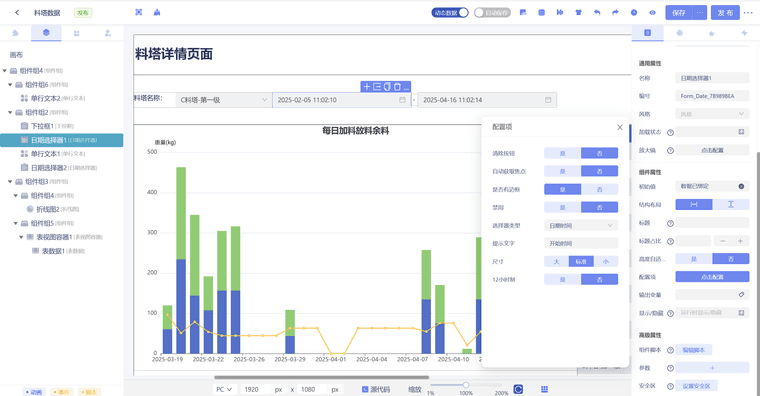
Task: Select vertical 结构布局 icon
Action: click(x=731, y=205)
